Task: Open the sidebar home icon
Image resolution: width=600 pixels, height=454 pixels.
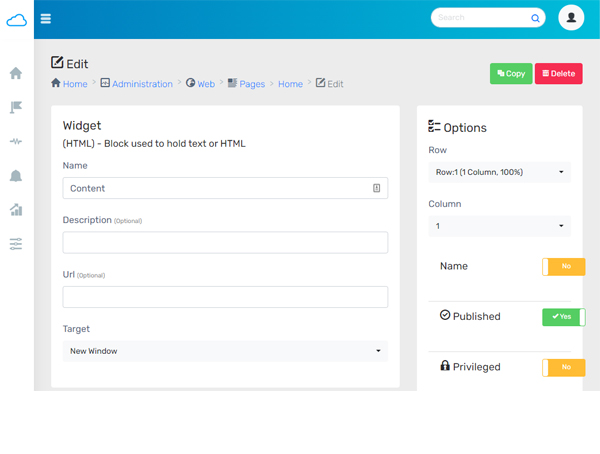Action: tap(16, 73)
